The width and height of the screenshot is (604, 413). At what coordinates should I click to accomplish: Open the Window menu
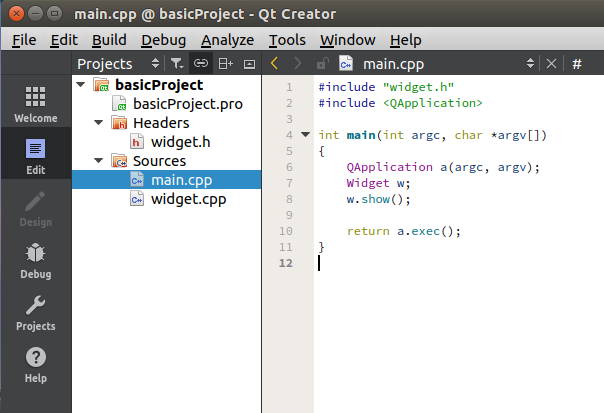coord(347,40)
